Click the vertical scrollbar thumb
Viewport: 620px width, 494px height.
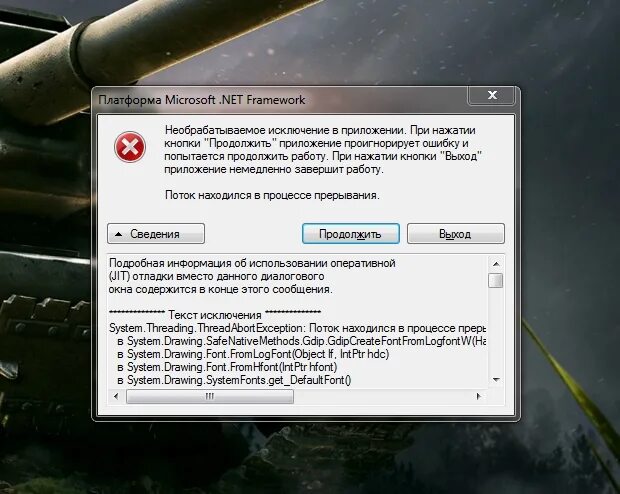point(496,280)
